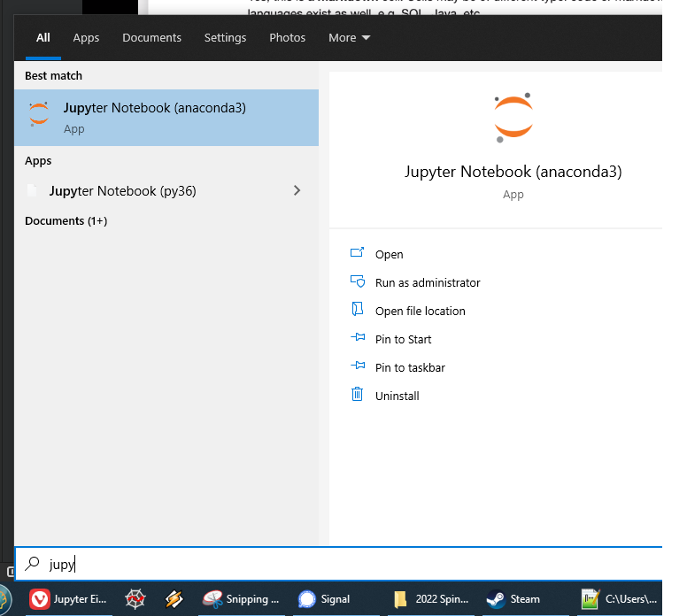
Task: Click the Jupyter Notebook (anaconda3) title in preview
Action: 513,172
